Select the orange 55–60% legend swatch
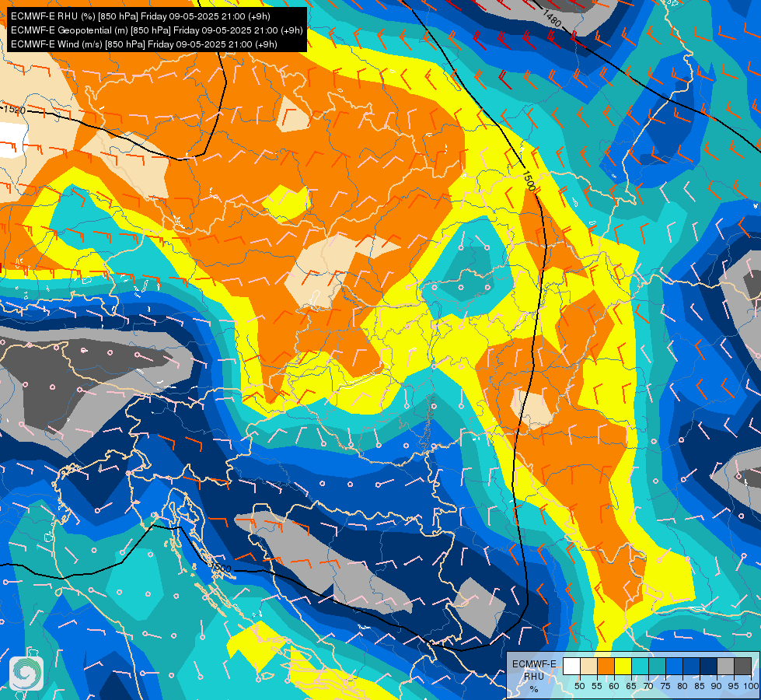Image resolution: width=761 pixels, height=700 pixels. point(606,666)
